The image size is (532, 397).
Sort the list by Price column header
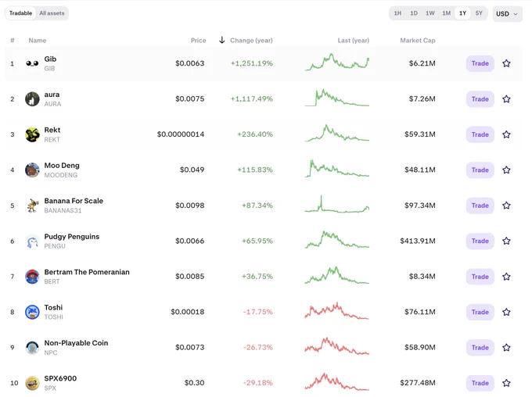tap(198, 41)
